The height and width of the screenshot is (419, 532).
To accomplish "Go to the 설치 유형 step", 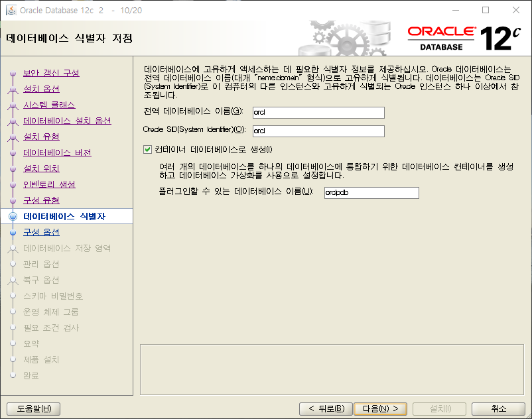I will pos(41,137).
